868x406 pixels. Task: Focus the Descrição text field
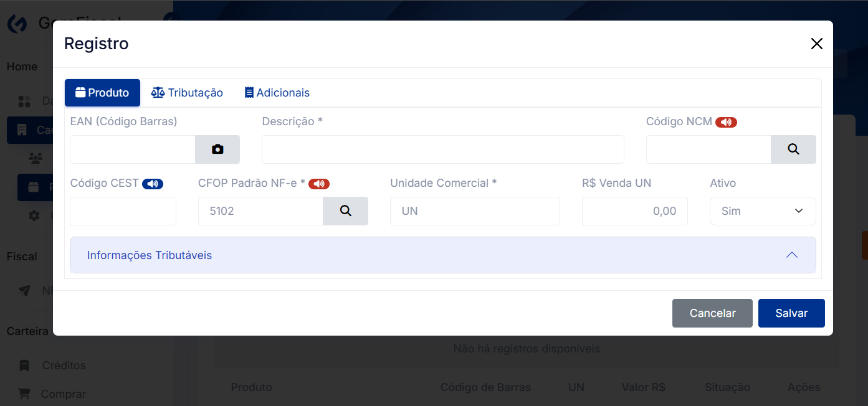[442, 149]
